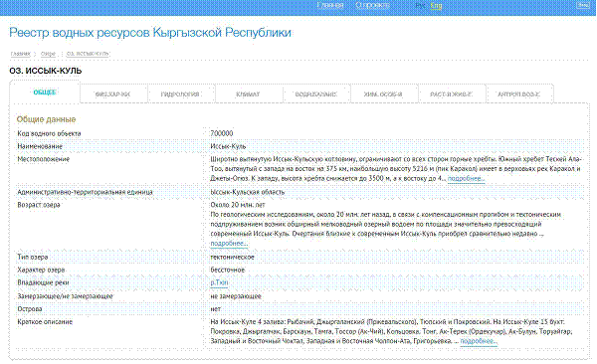Click the value 700000
Screen dimensions: 597x364
coord(222,133)
